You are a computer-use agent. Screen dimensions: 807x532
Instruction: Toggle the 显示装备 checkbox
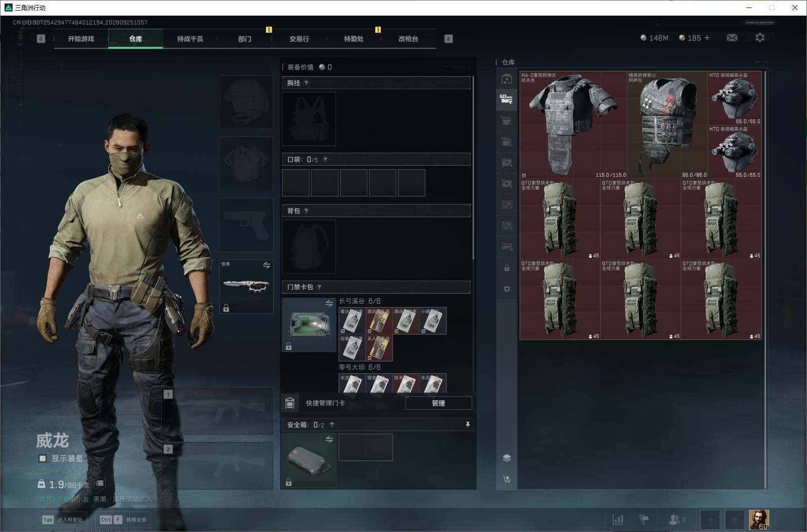(x=43, y=458)
